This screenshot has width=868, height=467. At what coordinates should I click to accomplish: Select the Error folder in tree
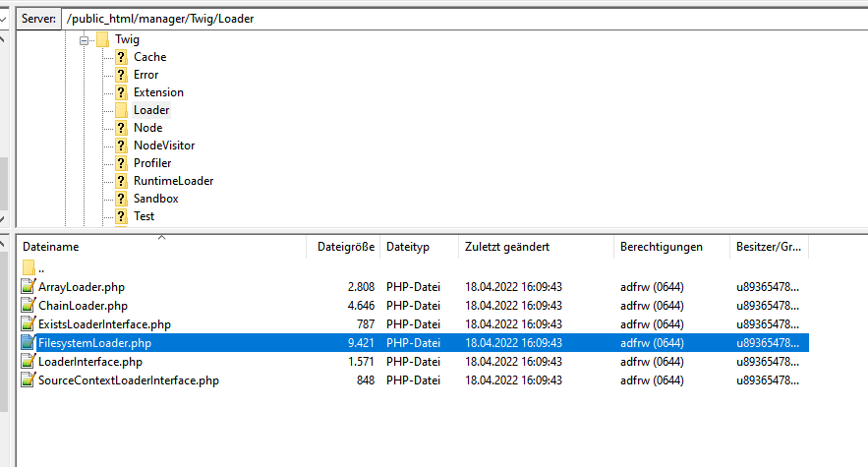(x=146, y=75)
